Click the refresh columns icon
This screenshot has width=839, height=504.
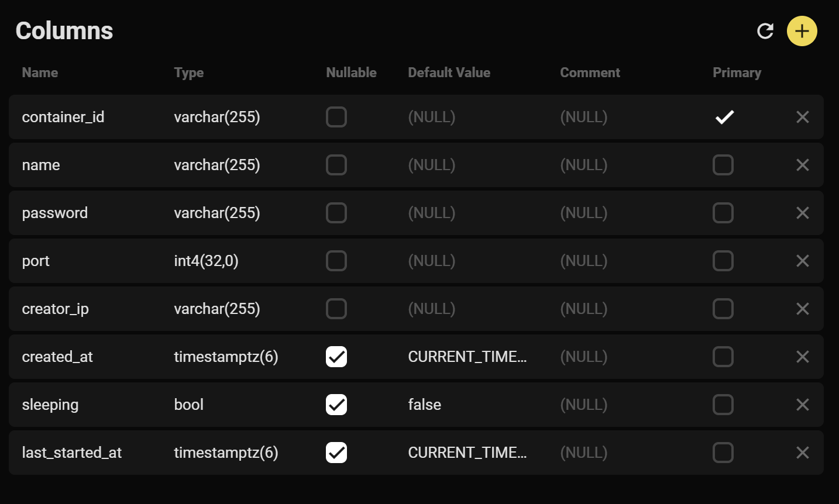click(x=765, y=31)
